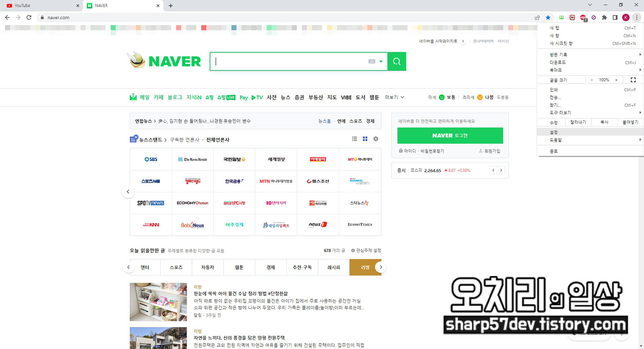The image size is (644, 349).
Task: Click 잘라내기 in Chrome menu
Action: pos(578,122)
